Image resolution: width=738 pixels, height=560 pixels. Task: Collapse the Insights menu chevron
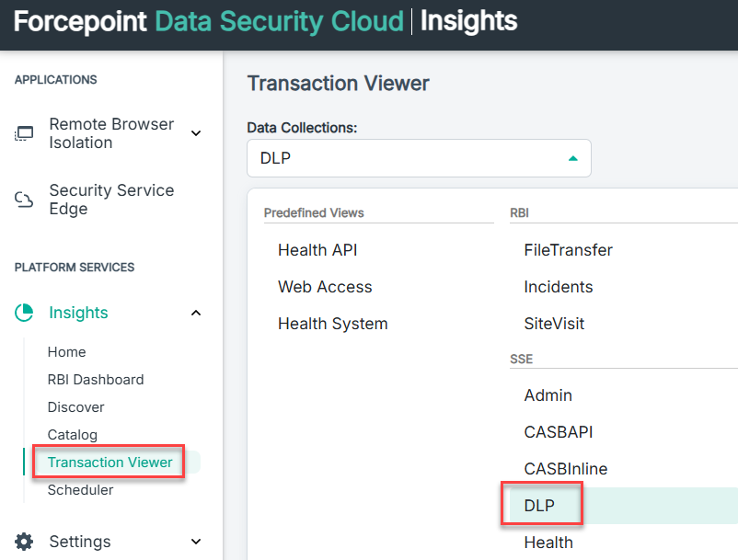click(x=196, y=313)
